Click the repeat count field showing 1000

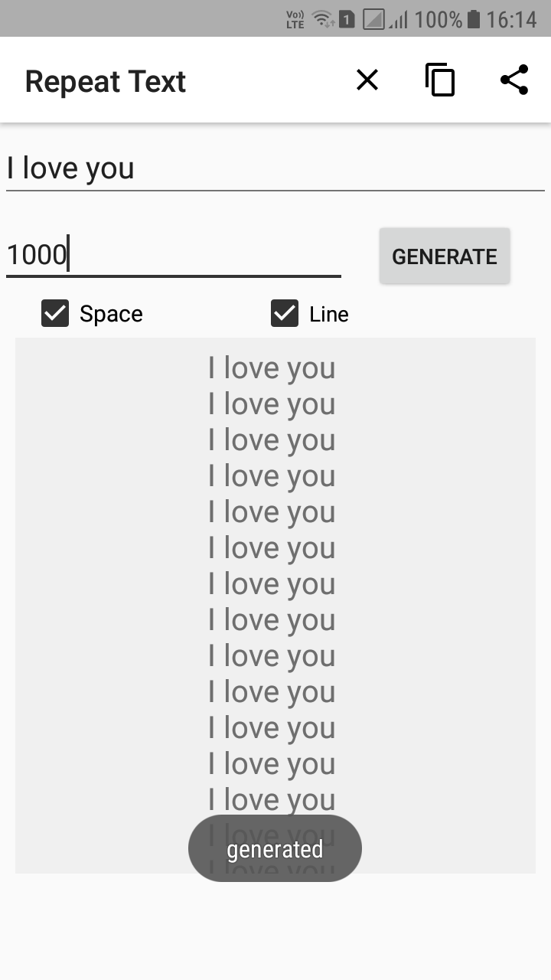pos(173,254)
